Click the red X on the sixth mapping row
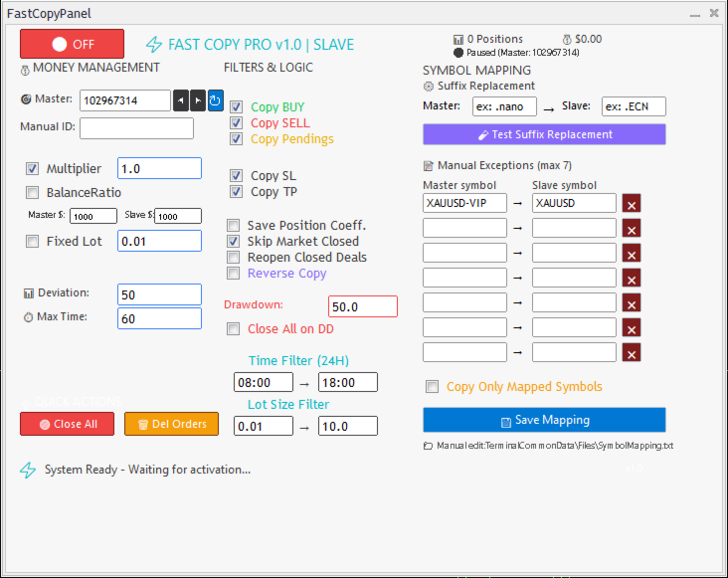728x578 pixels. tap(632, 327)
